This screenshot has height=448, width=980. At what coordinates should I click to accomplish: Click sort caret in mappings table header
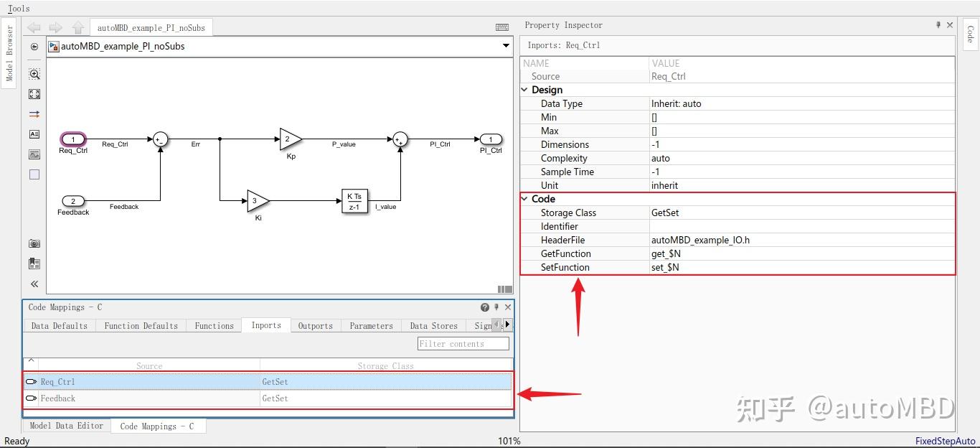tap(31, 360)
